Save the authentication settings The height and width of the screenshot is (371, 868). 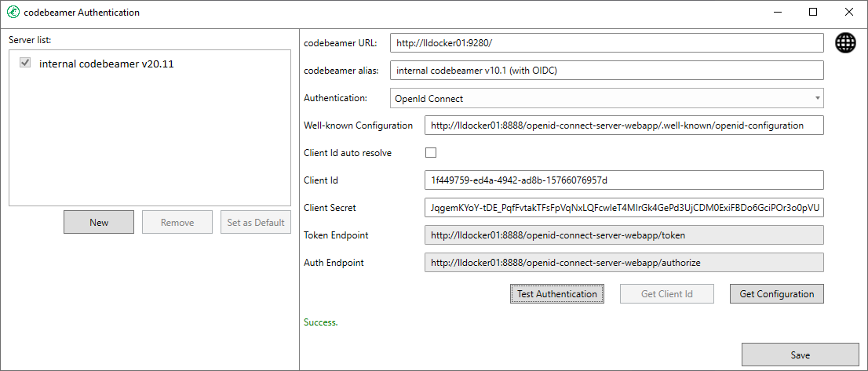(800, 355)
